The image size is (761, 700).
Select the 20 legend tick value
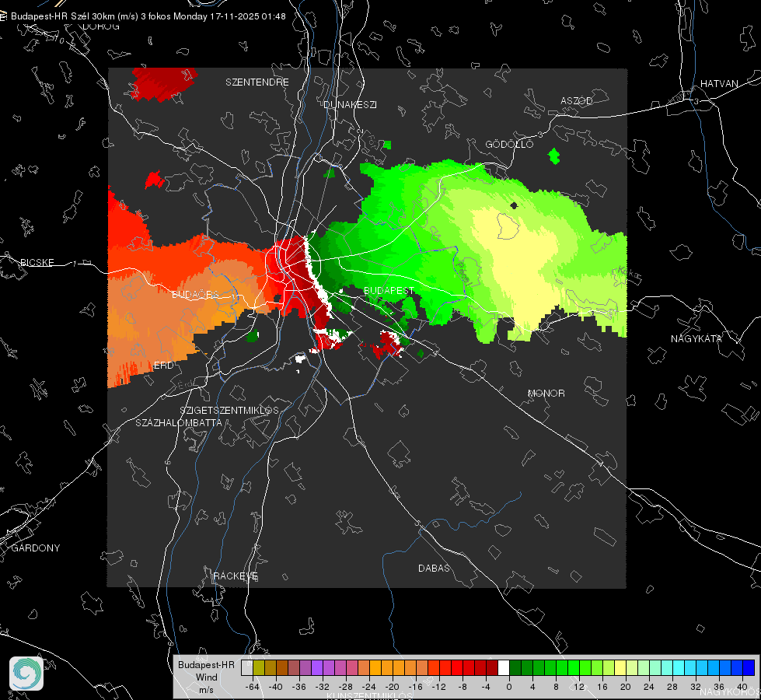pos(626,687)
